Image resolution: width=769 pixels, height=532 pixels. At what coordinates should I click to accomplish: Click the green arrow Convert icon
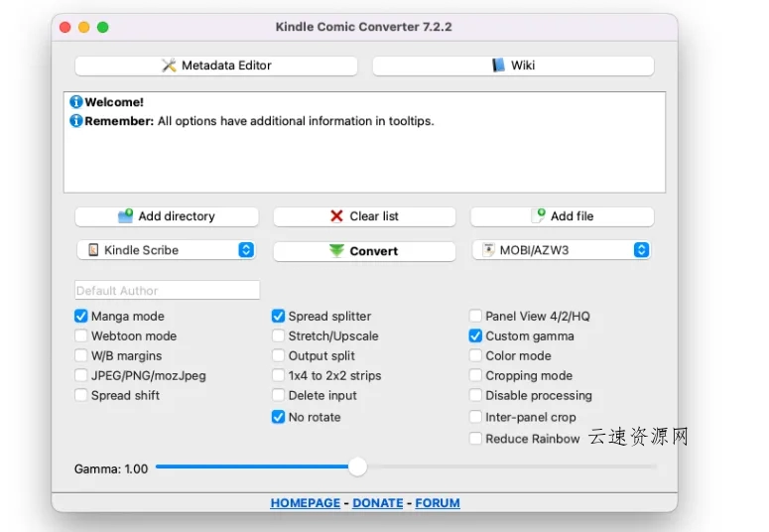point(336,251)
